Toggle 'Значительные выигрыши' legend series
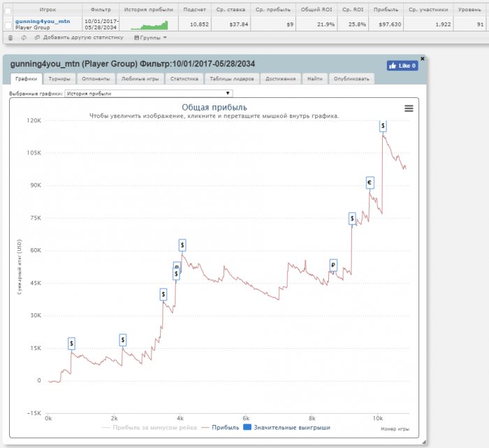Screen dimensions: 489x448 point(287,428)
